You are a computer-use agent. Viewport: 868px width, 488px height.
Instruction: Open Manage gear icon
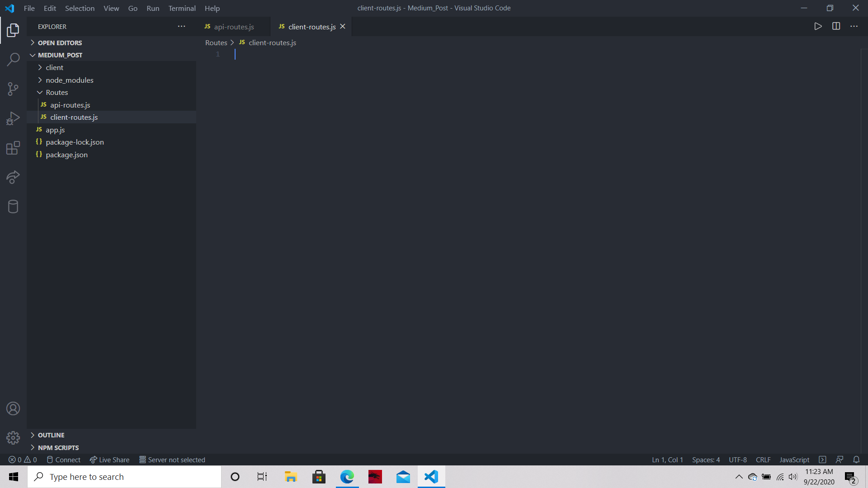pos(13,438)
